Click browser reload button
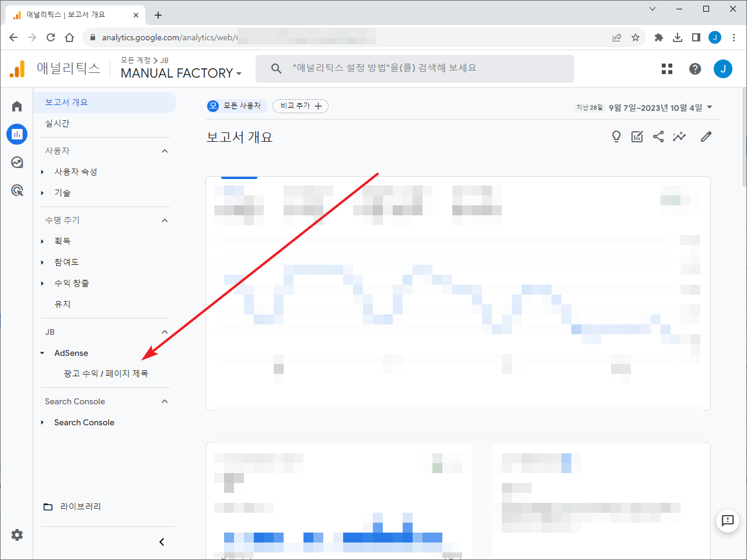Screen dimensions: 747x560 [51, 37]
